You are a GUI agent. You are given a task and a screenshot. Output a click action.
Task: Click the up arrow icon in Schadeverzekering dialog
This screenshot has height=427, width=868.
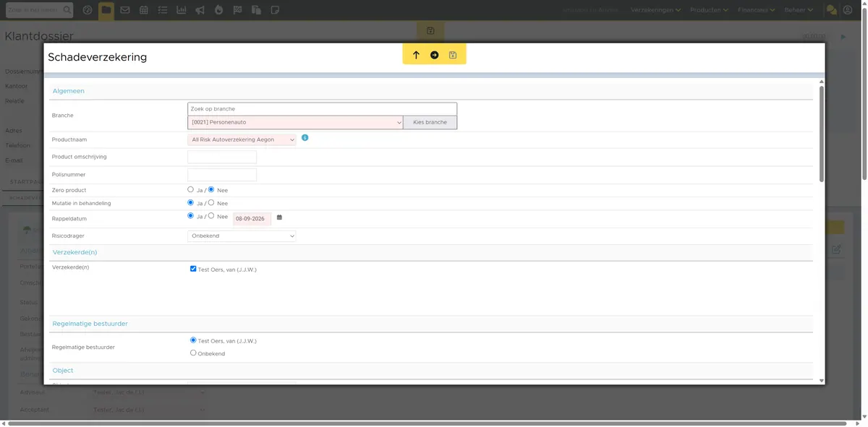pyautogui.click(x=416, y=55)
